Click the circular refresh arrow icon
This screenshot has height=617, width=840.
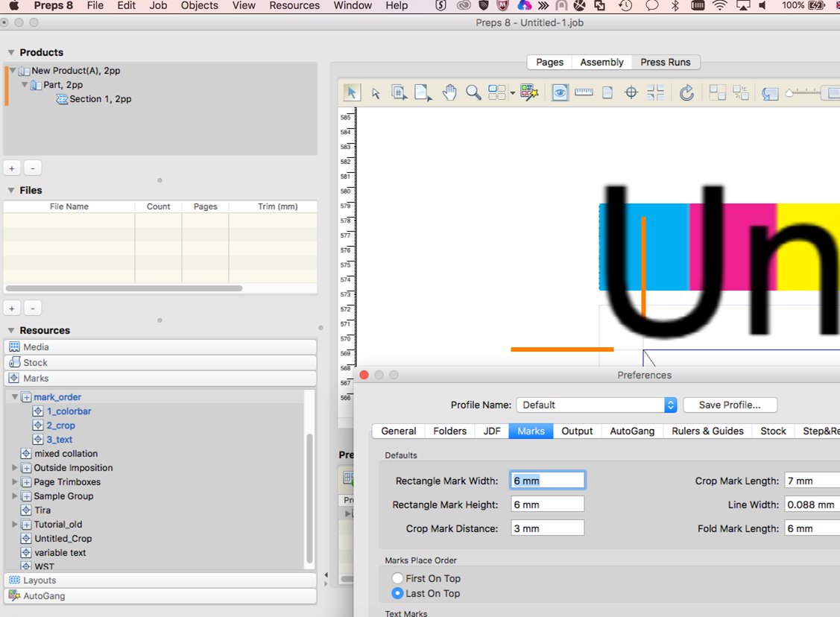point(686,92)
